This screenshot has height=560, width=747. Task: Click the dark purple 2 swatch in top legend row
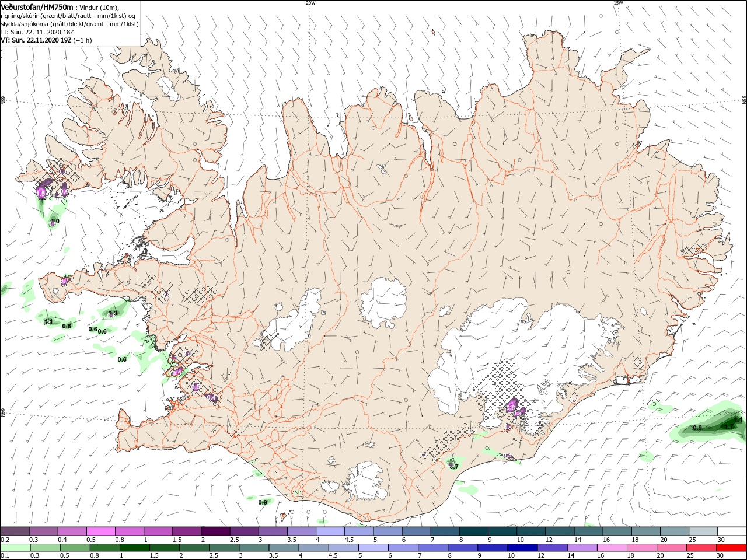click(x=215, y=531)
